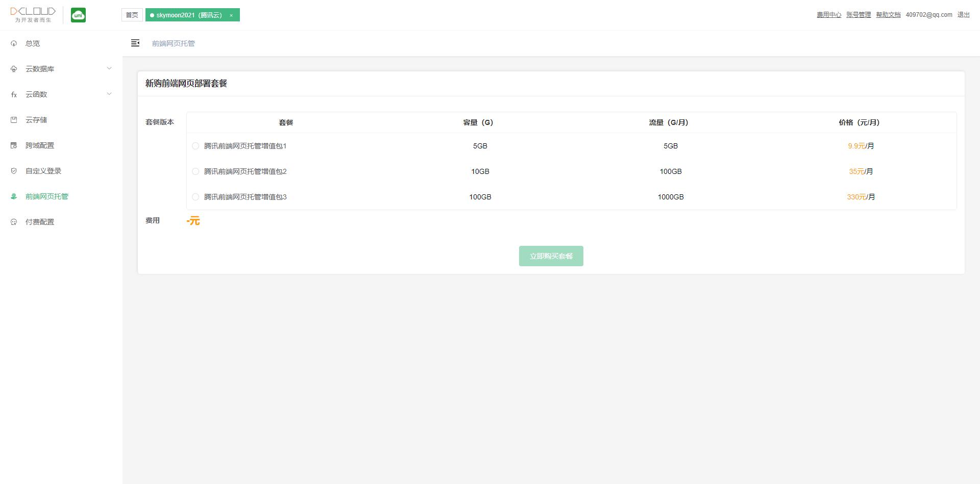
Task: Open 自定义登录 menu item
Action: point(61,171)
